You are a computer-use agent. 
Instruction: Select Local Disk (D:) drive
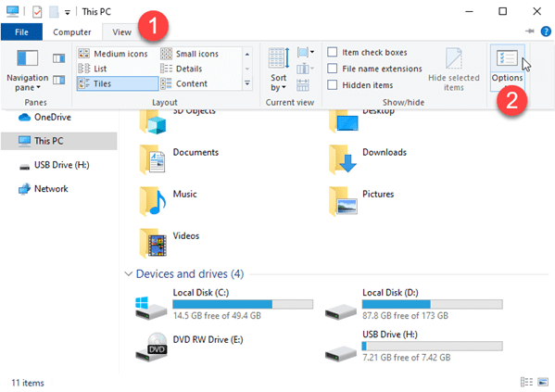point(414,305)
